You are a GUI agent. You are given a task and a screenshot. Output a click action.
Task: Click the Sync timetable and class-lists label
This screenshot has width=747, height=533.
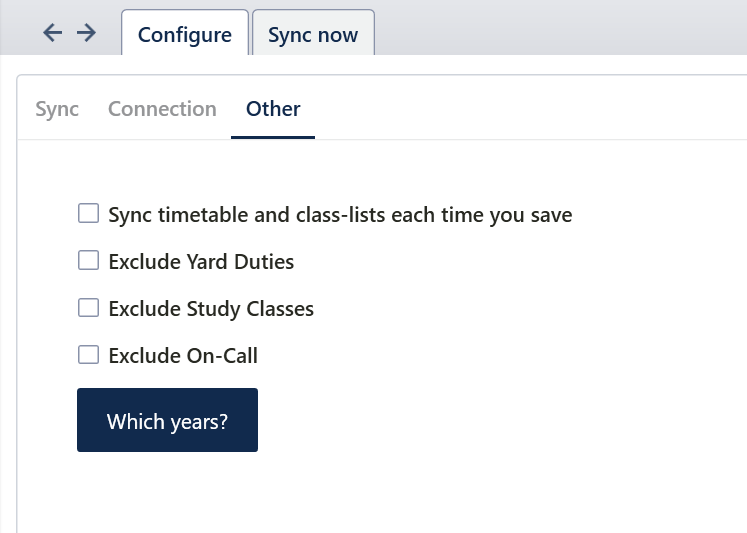coord(340,215)
